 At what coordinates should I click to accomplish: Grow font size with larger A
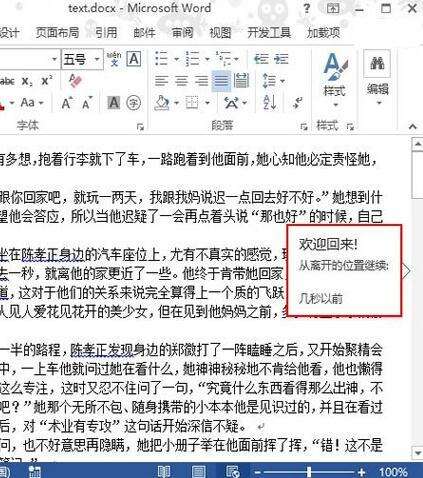(x=67, y=103)
